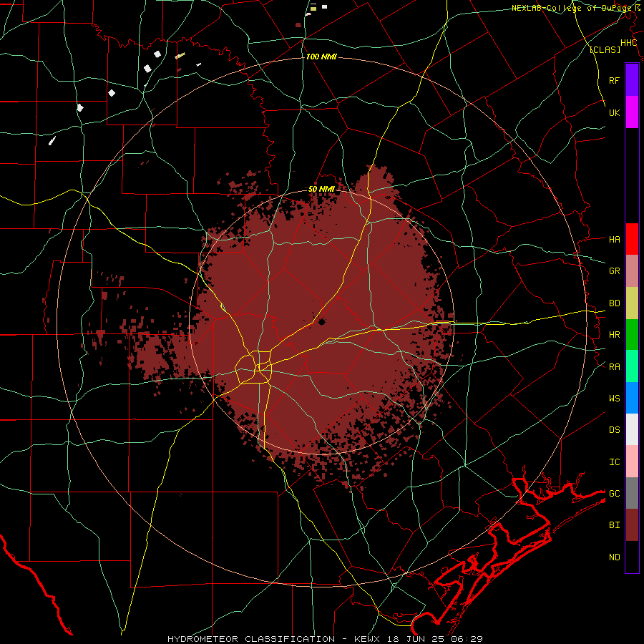Click the 50 NMI range ring label
The image size is (644, 644).
[x=321, y=189]
